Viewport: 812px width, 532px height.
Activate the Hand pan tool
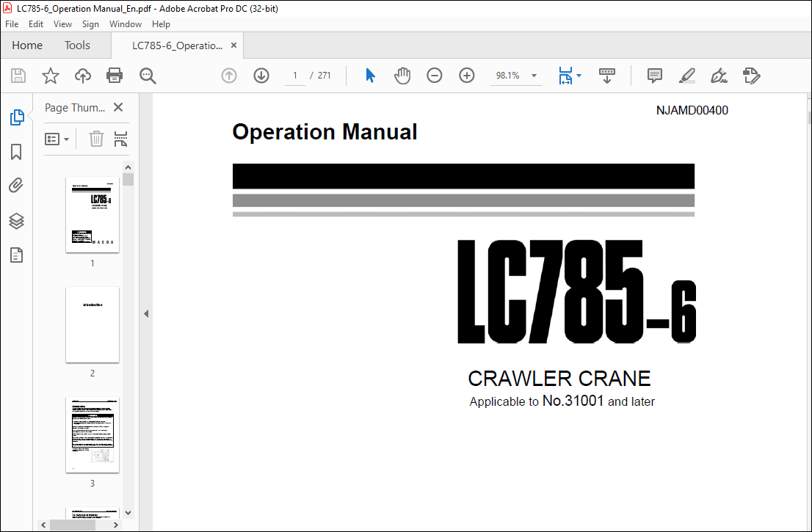point(402,76)
